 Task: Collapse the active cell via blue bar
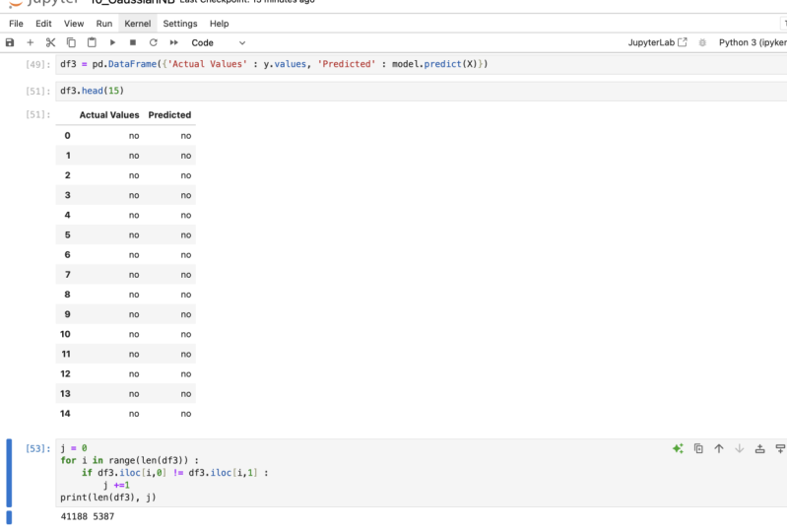point(9,473)
